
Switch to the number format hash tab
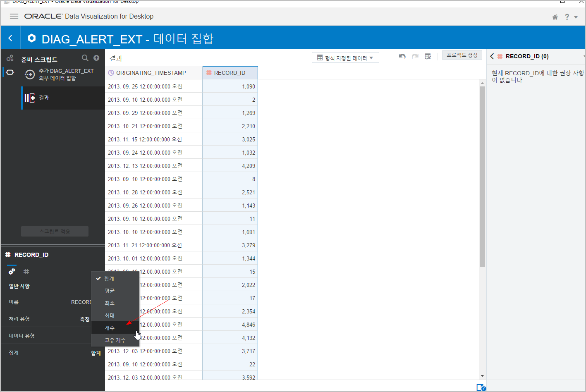click(26, 272)
